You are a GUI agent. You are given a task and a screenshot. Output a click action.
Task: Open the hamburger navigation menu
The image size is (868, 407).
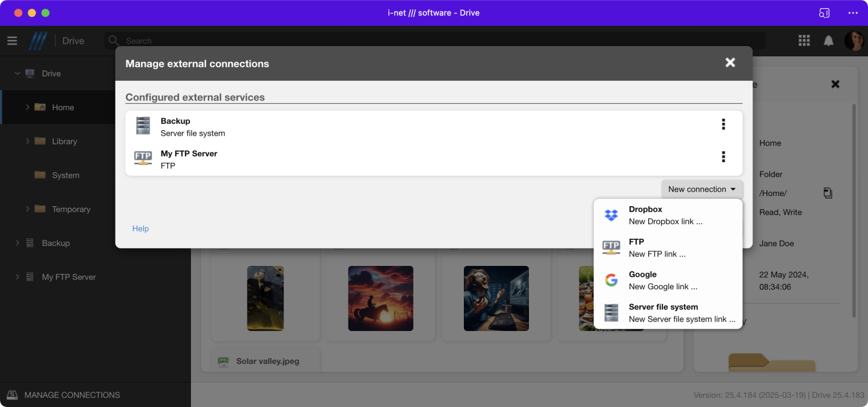(x=12, y=41)
